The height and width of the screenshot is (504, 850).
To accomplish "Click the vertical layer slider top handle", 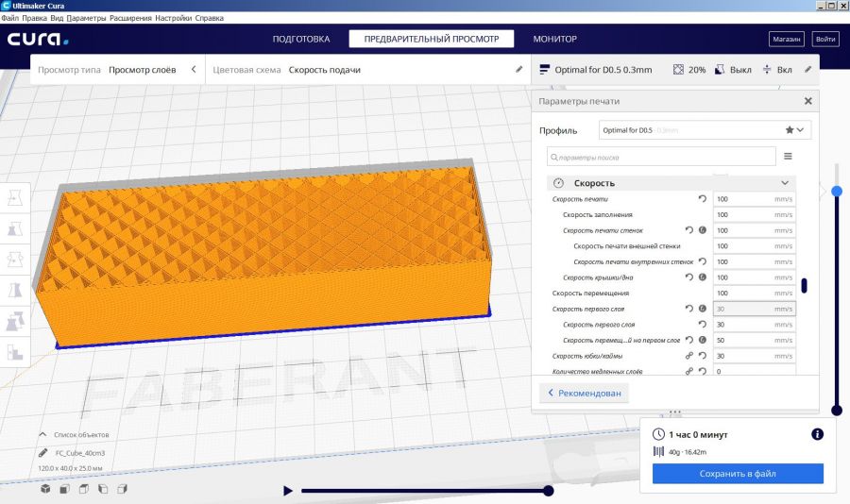I will (x=836, y=191).
